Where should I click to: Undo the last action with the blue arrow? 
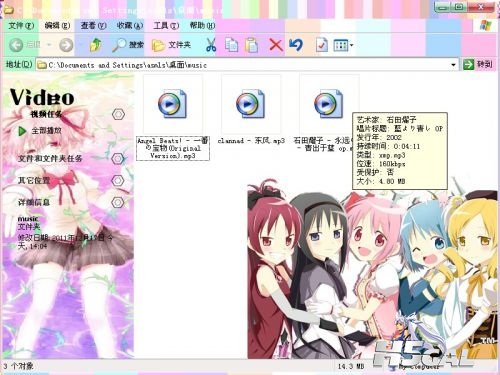click(296, 45)
